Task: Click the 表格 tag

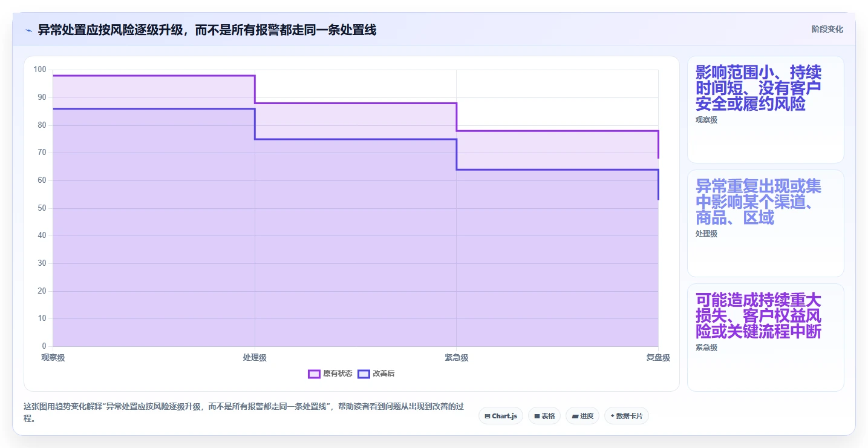Action: (544, 416)
